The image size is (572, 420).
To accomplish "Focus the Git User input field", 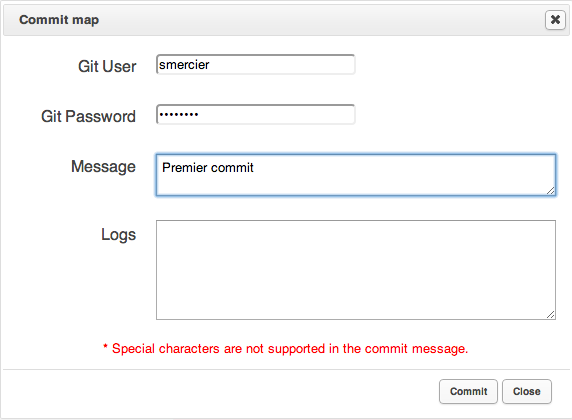I will coord(255,65).
